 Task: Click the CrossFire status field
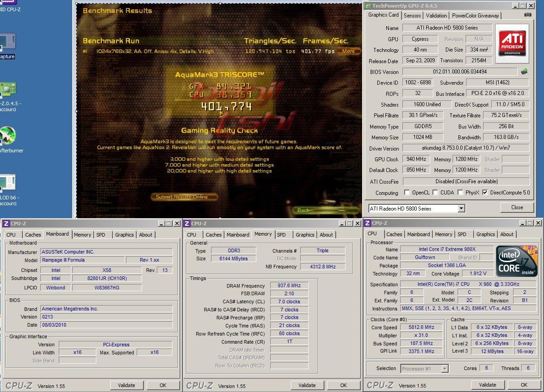(466, 181)
